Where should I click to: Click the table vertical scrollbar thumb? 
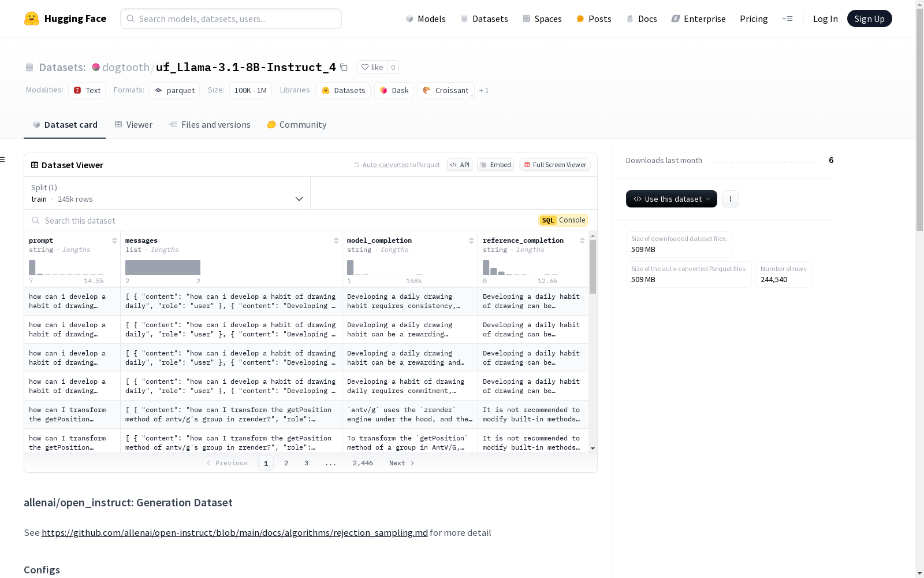pos(593,266)
